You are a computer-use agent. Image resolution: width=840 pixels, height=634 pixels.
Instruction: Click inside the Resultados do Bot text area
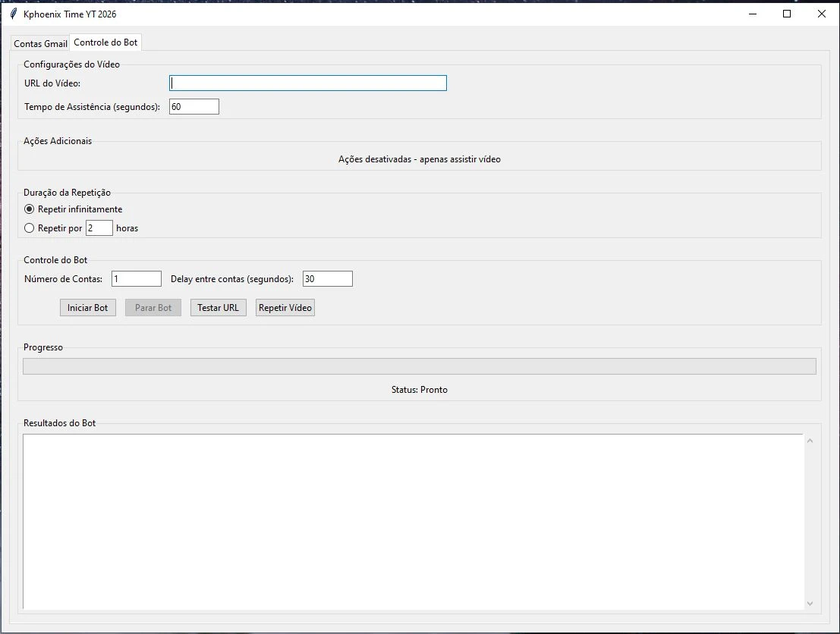point(412,520)
